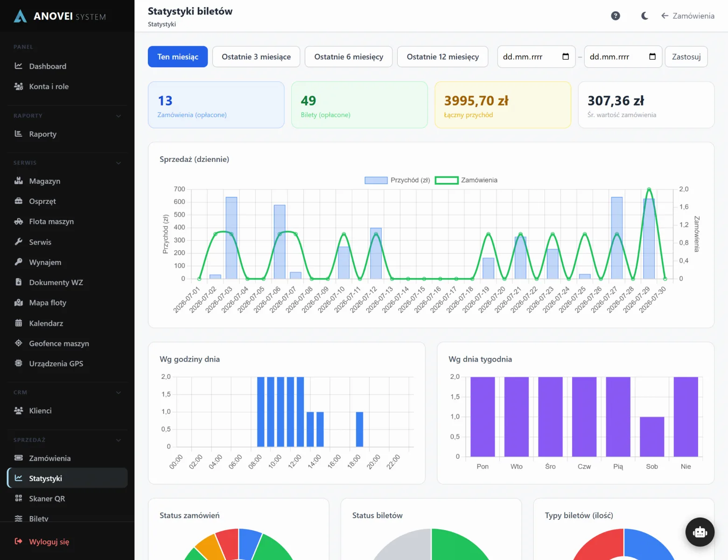Open calendar picker in start date field
Viewport: 728px width, 560px height.
pyautogui.click(x=566, y=56)
